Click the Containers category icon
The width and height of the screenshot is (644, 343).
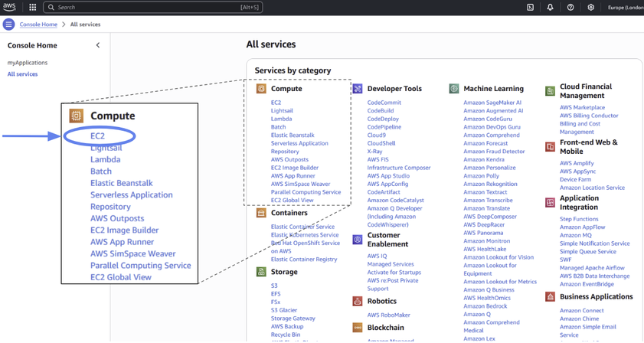coord(261,213)
